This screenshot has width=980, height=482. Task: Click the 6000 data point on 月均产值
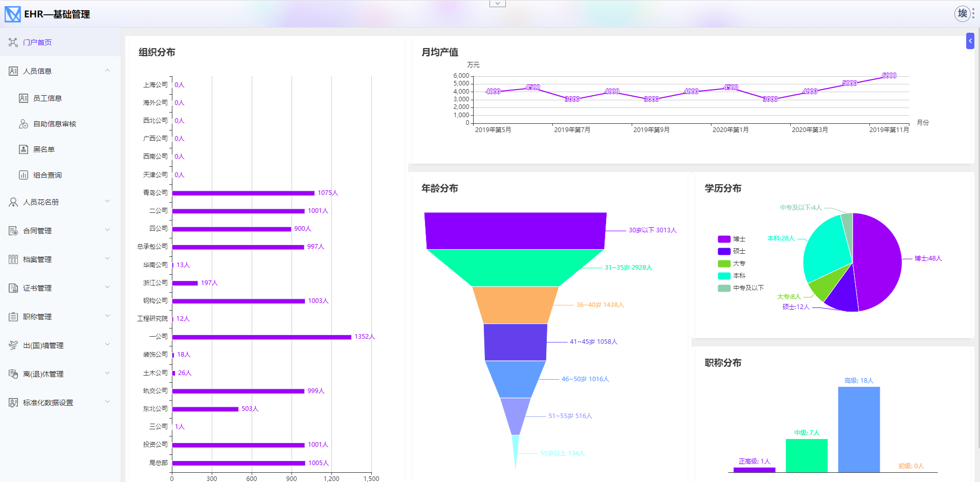(889, 76)
